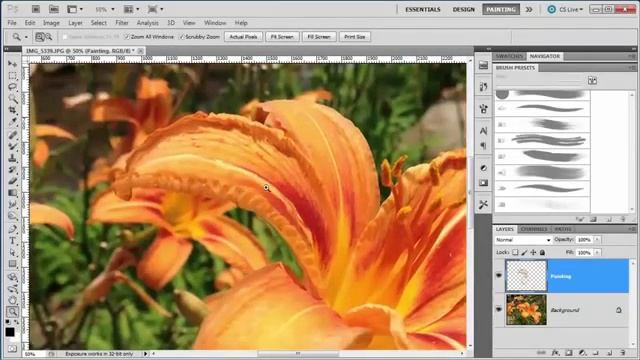Select the Pen tool
Viewport: 640px width, 360px height.
13,229
